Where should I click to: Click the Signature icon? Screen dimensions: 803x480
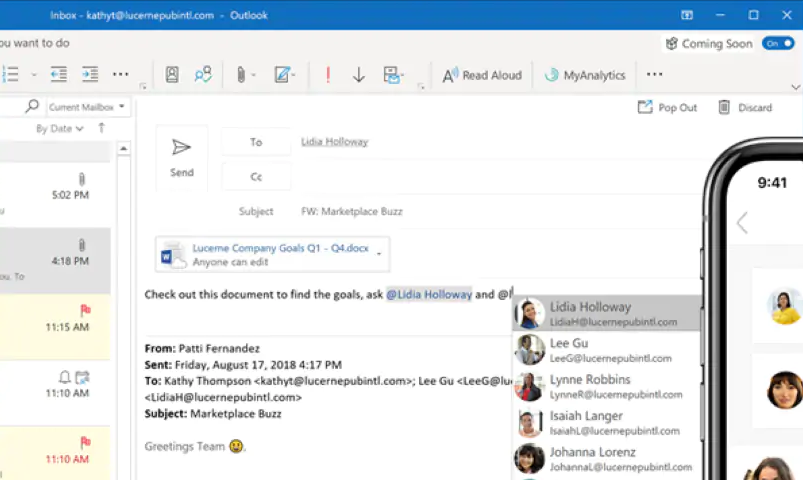(x=283, y=75)
